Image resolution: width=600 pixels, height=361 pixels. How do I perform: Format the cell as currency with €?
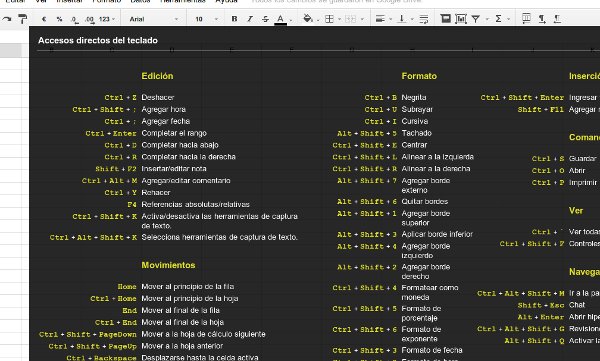pyautogui.click(x=44, y=19)
